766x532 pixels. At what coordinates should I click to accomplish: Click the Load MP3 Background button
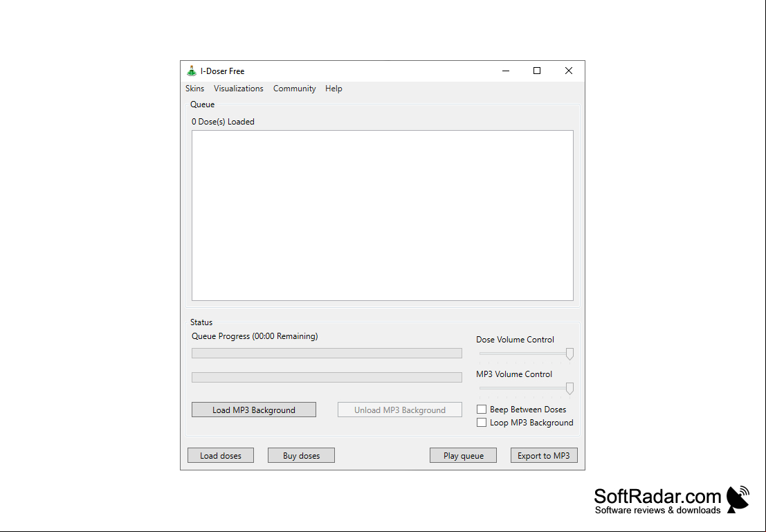253,410
